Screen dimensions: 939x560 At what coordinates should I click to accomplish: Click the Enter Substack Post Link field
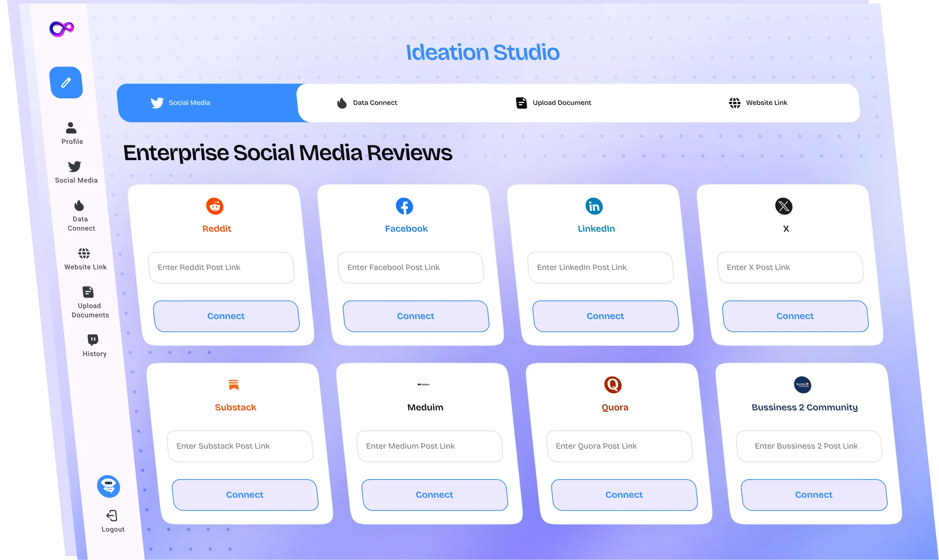(240, 446)
